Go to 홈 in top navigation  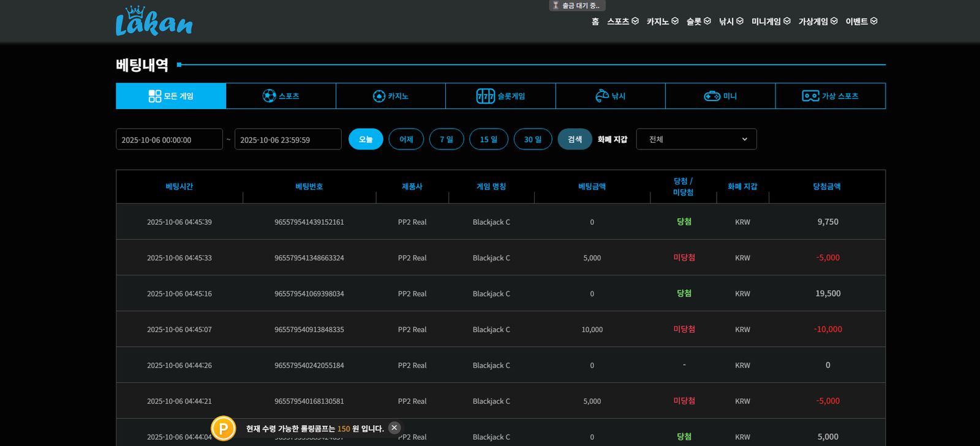coord(595,21)
